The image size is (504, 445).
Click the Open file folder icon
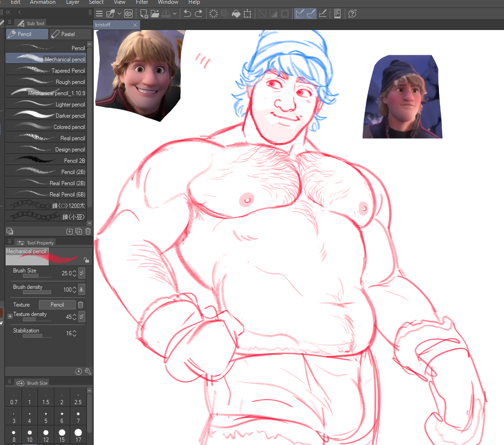click(156, 14)
